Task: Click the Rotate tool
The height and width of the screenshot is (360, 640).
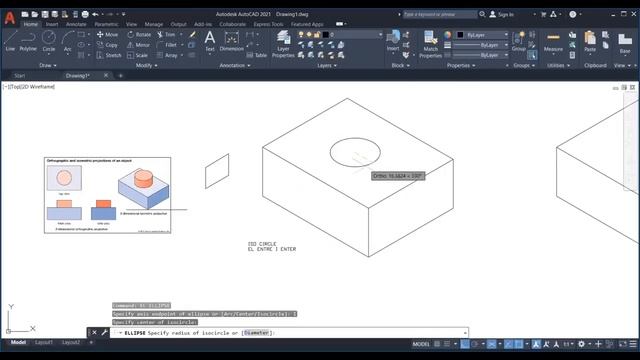Action: [139, 35]
